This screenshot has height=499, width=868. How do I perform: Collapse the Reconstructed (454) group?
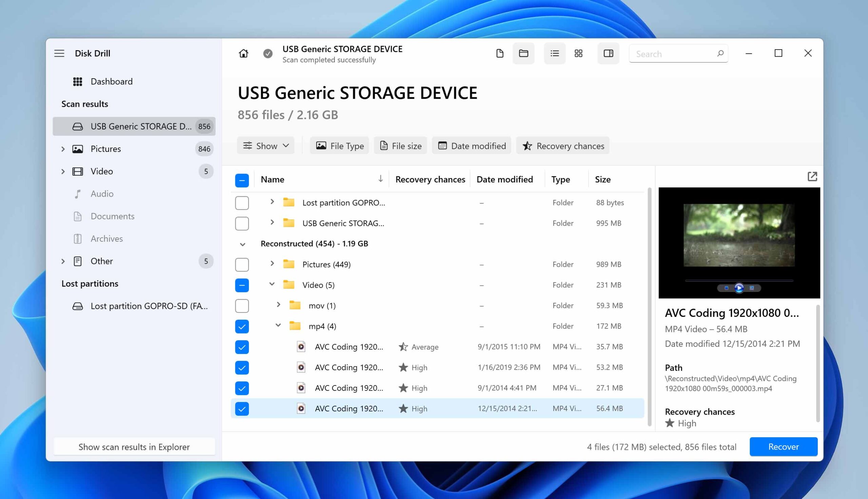(x=242, y=244)
